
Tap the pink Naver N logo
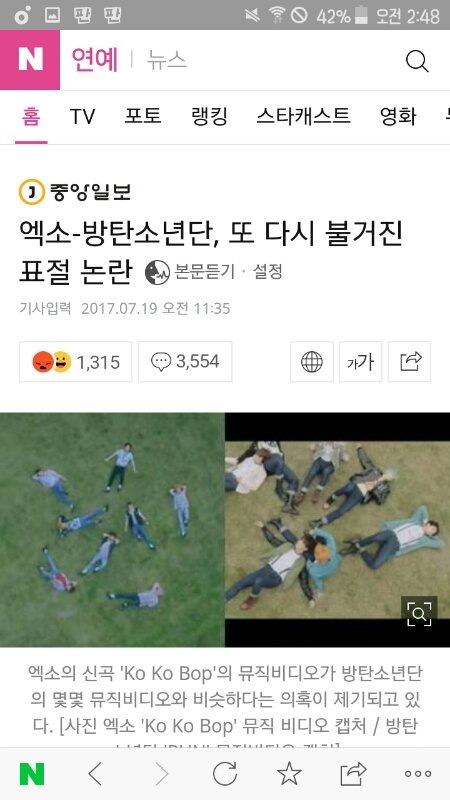pos(30,60)
